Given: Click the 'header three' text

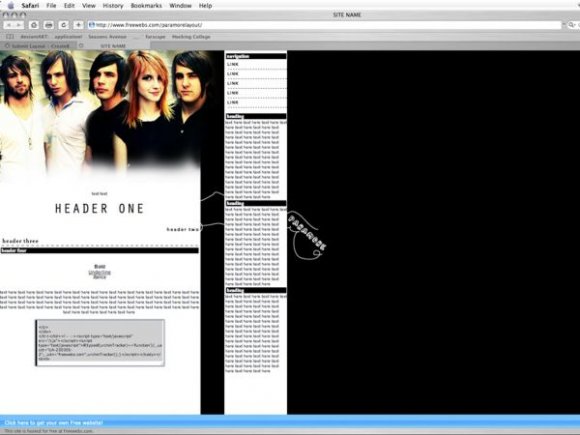Looking at the screenshot, I should point(20,241).
